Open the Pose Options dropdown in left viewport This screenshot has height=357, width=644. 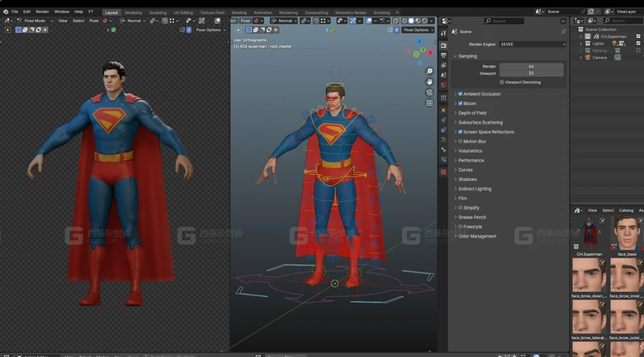point(210,30)
